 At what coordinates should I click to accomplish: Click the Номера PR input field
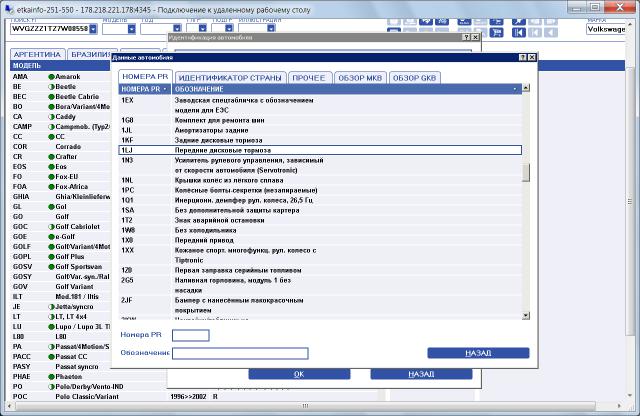[x=191, y=335]
